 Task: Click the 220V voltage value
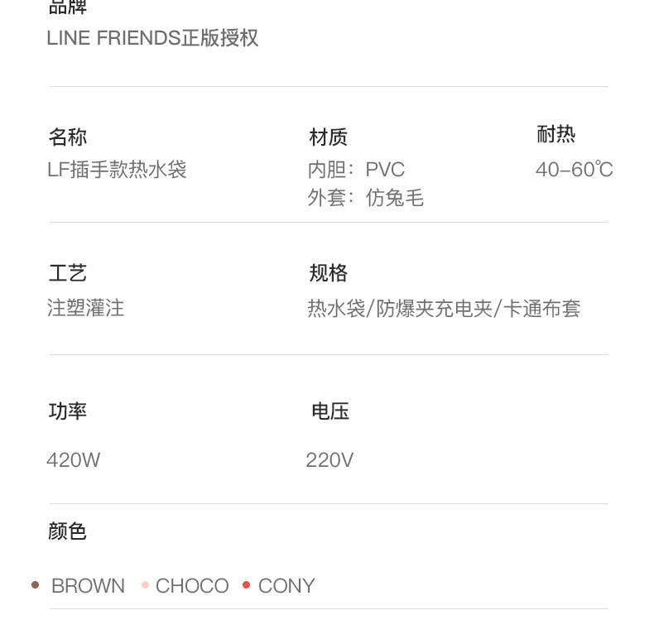329,460
